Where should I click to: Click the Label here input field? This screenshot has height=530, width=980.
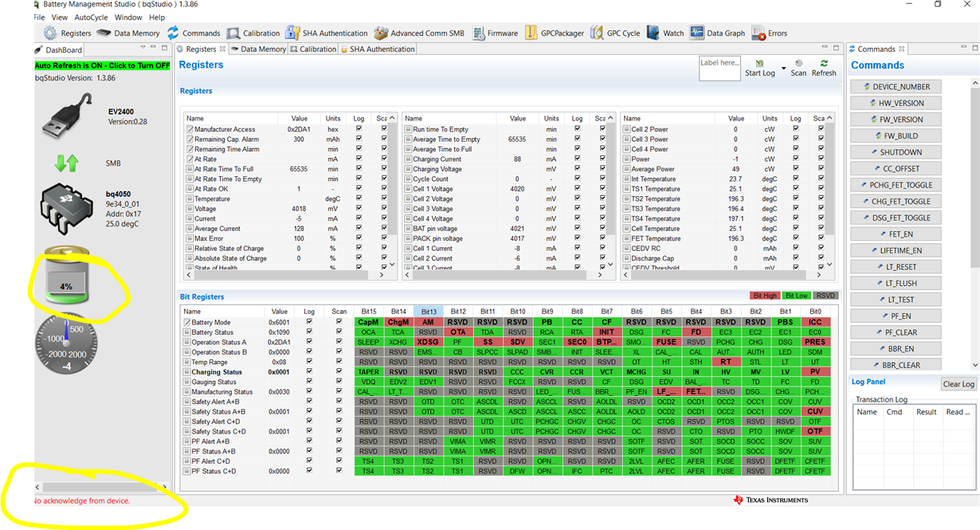tap(719, 69)
